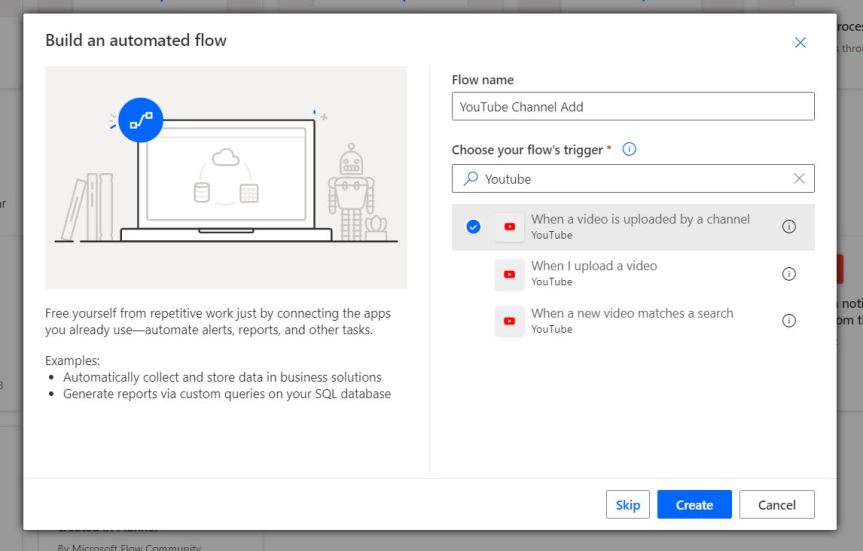Image resolution: width=863 pixels, height=551 pixels.
Task: Click YouTube icon for channel upload trigger
Action: tap(510, 227)
